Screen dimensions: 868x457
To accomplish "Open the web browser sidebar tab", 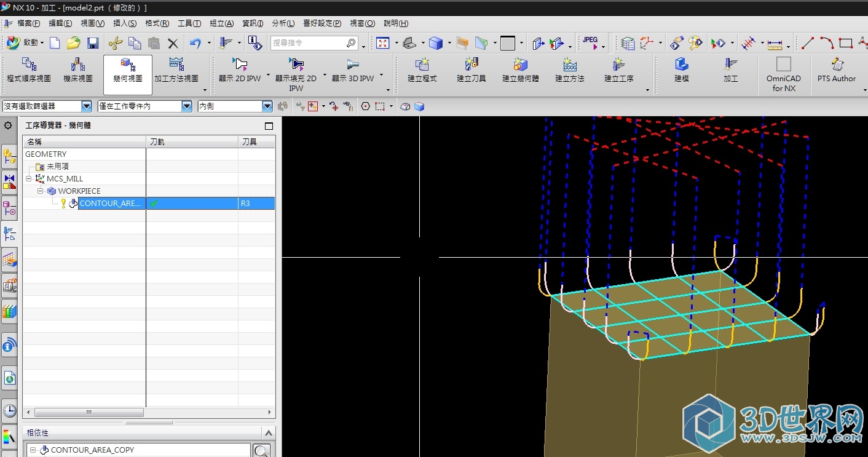I will point(9,378).
